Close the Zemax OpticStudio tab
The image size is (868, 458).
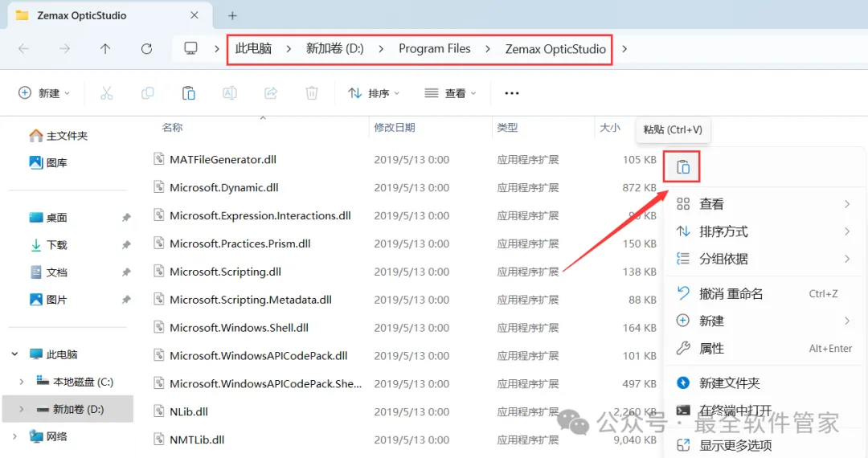pyautogui.click(x=194, y=15)
